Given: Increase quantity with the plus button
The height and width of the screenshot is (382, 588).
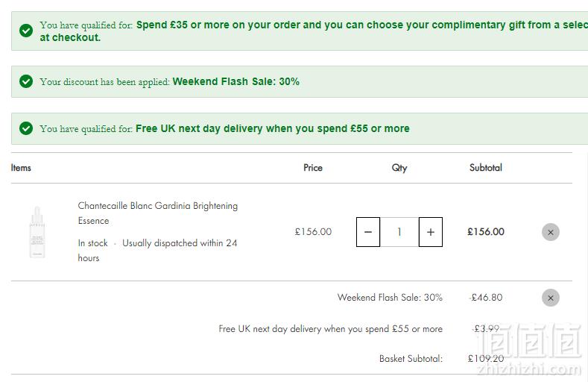Looking at the screenshot, I should [x=431, y=232].
